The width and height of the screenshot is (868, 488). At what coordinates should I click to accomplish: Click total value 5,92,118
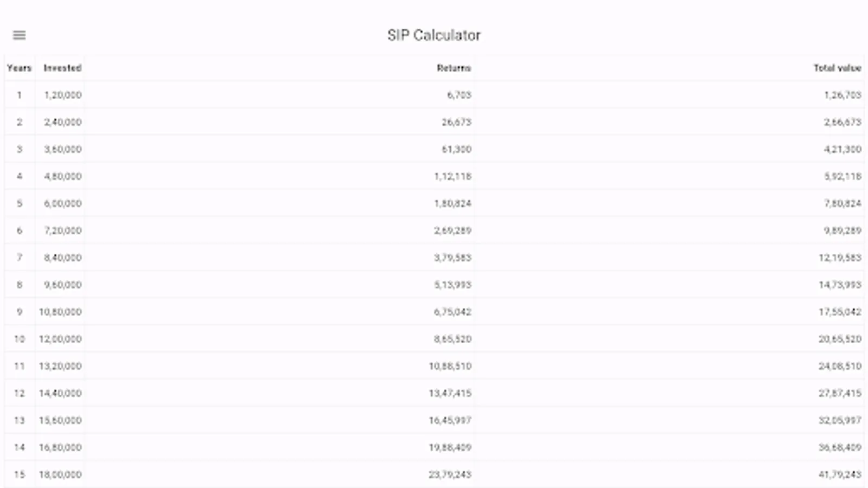[x=843, y=176]
